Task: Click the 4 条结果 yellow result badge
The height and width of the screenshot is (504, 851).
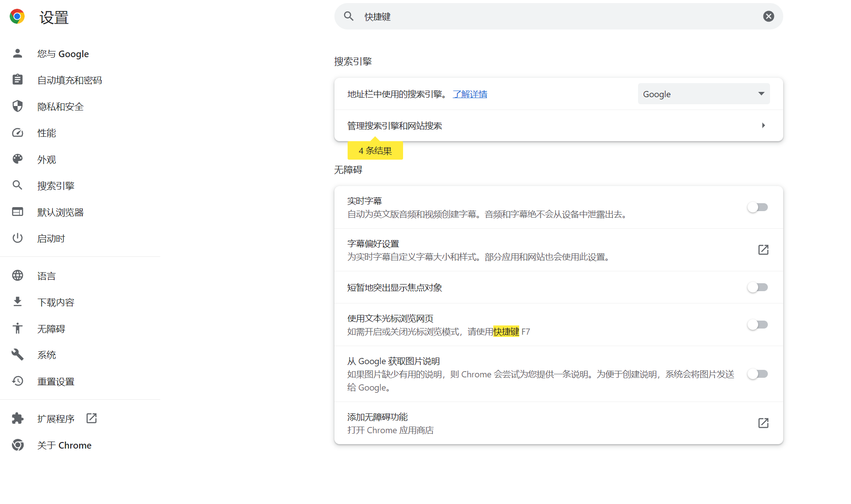Action: pos(375,150)
